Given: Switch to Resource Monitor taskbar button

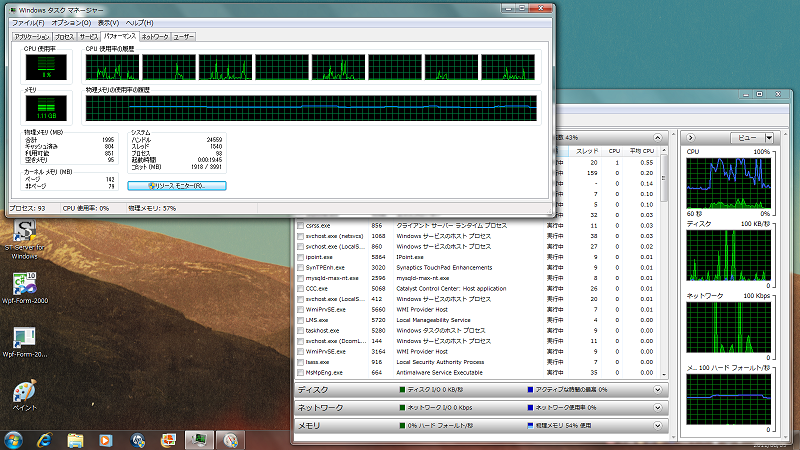Looking at the screenshot, I should 231,440.
